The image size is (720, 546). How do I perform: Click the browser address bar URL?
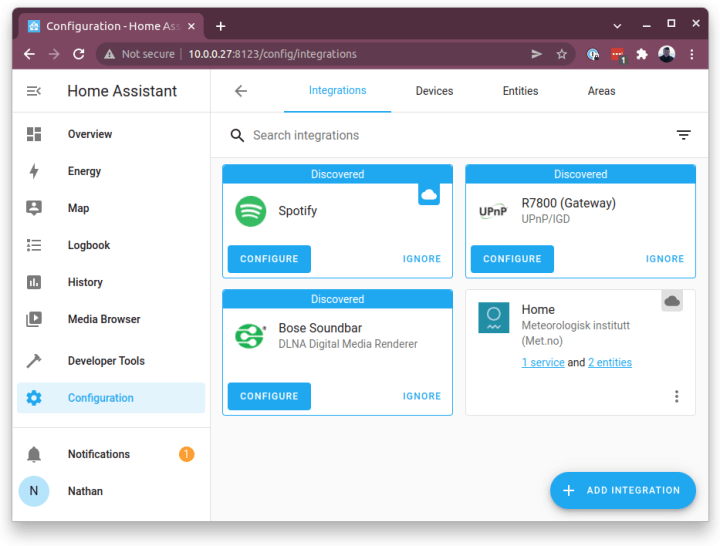tap(272, 54)
